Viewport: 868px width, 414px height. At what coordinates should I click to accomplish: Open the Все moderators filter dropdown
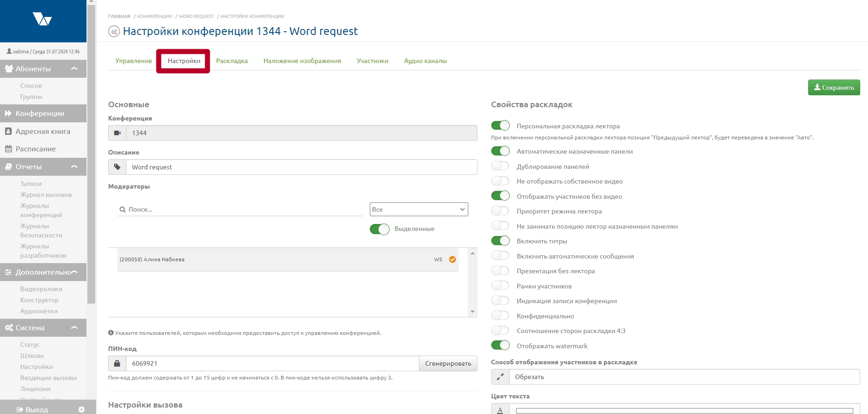(x=419, y=209)
